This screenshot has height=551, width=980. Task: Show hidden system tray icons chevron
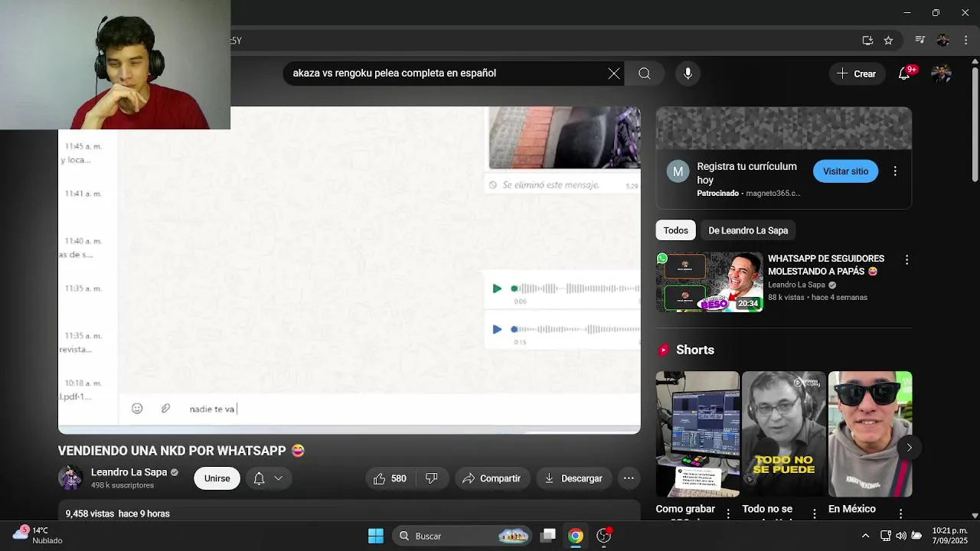click(x=865, y=536)
